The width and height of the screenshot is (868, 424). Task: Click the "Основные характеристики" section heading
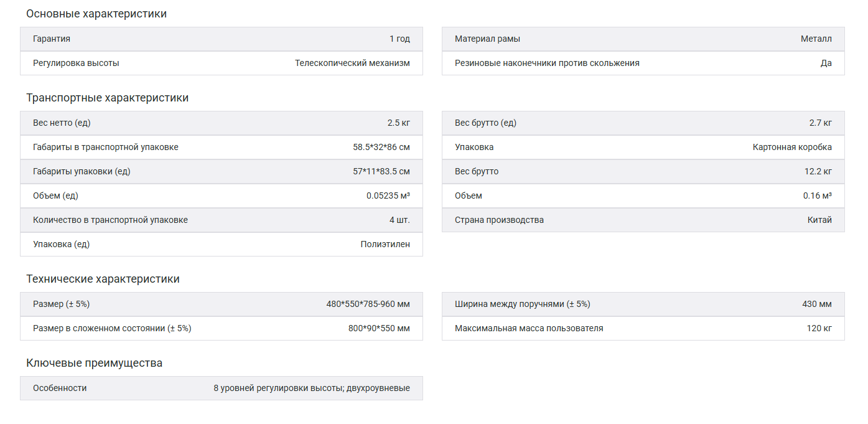point(96,14)
